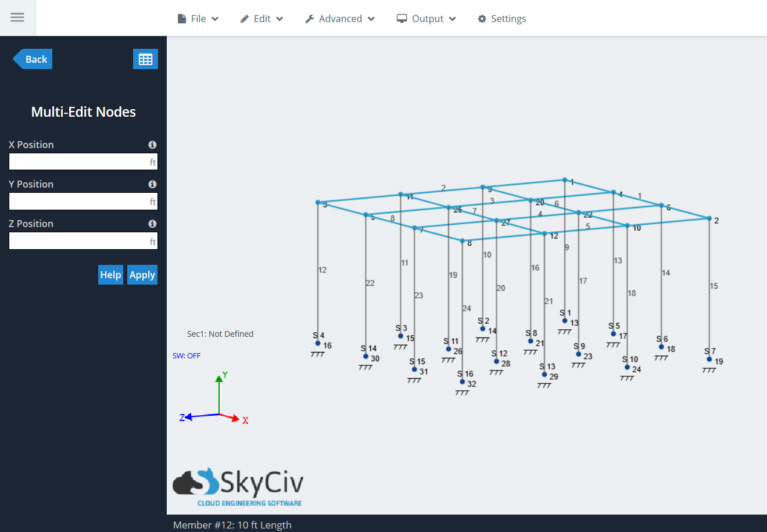
Task: Click the X axis label of triad
Action: [245, 420]
